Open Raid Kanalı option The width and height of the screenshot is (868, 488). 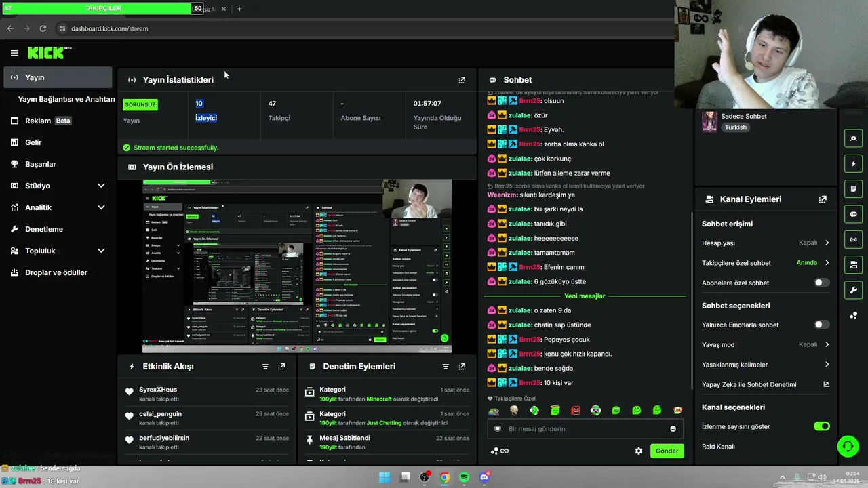coord(718,447)
